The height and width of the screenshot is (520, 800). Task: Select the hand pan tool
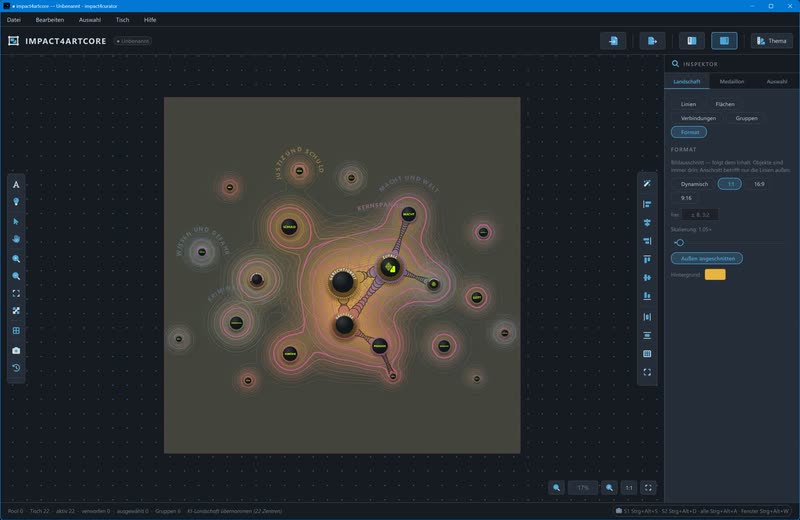click(16, 239)
